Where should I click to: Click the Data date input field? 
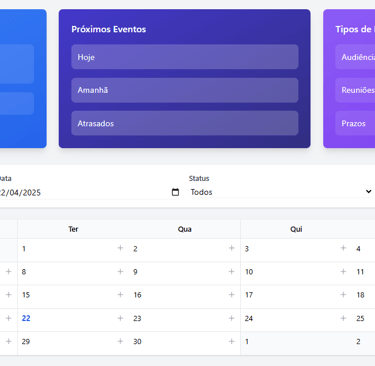pyautogui.click(x=89, y=192)
